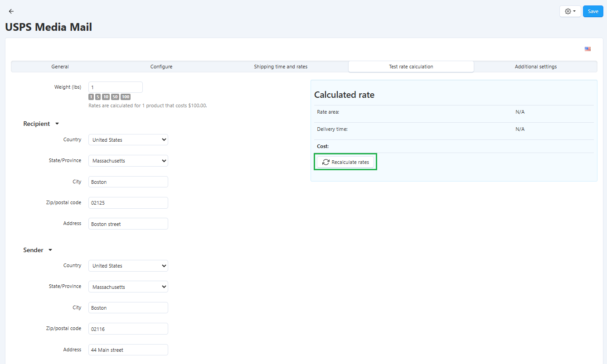Viewport: 607px width, 364px height.
Task: Set weight preset to 100
Action: tap(126, 97)
